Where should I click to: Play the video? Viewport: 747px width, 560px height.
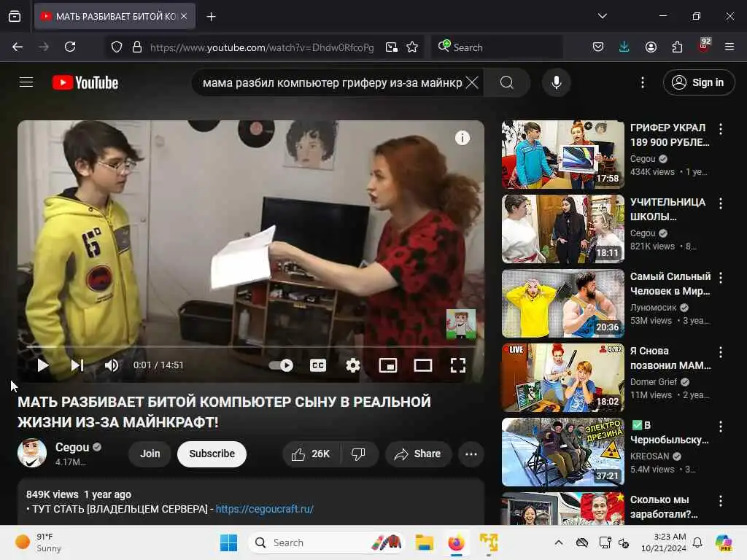click(43, 365)
